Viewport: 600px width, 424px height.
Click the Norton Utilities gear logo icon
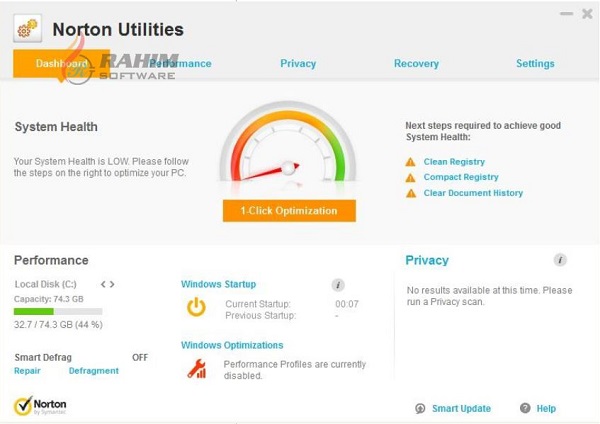27,29
